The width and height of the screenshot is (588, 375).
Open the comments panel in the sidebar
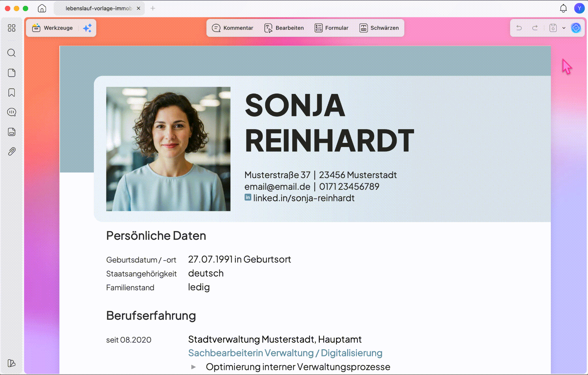12,112
